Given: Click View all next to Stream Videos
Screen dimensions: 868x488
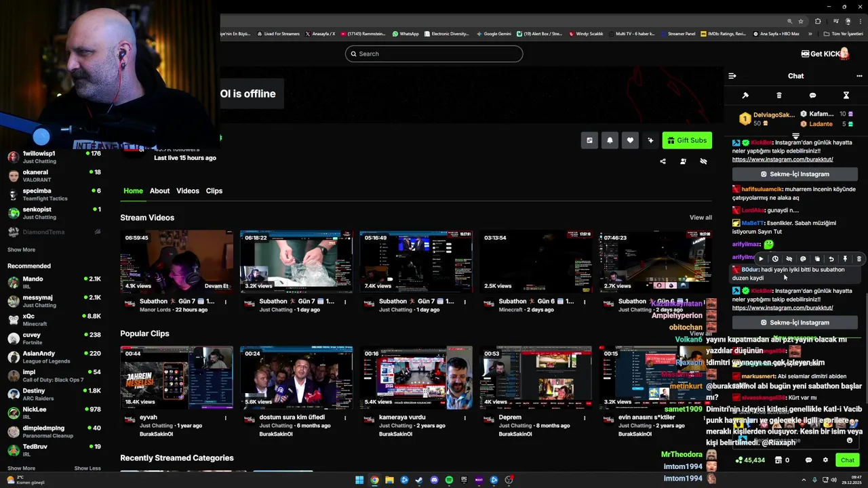Looking at the screenshot, I should pos(701,218).
